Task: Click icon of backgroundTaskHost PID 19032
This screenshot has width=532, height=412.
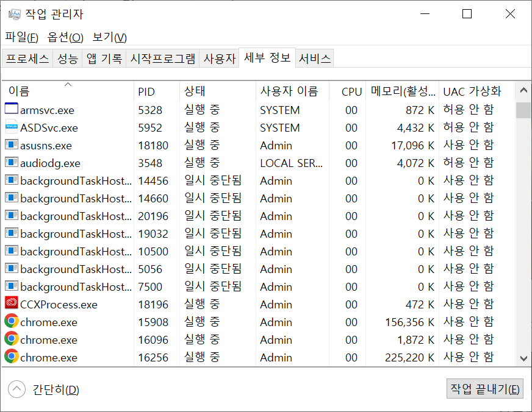Action: [x=11, y=233]
